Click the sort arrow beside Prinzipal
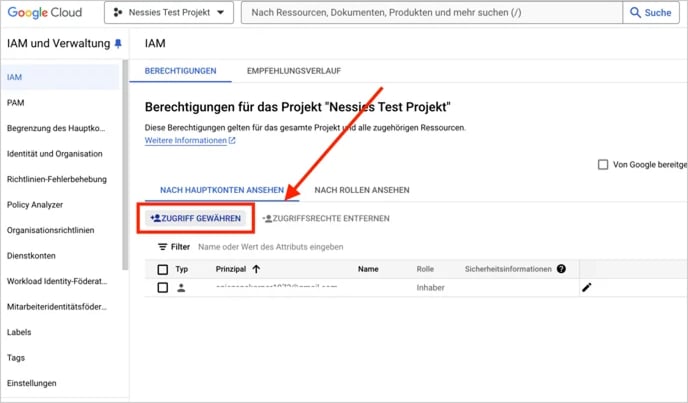 256,269
